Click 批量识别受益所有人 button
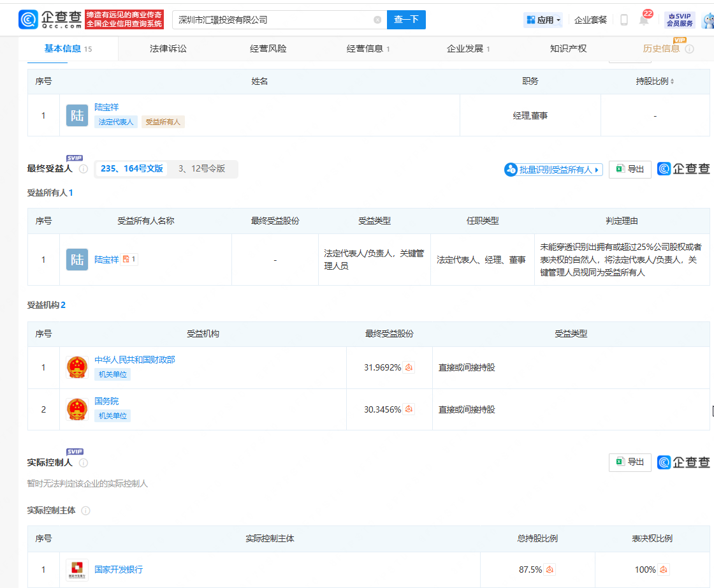 (x=554, y=170)
